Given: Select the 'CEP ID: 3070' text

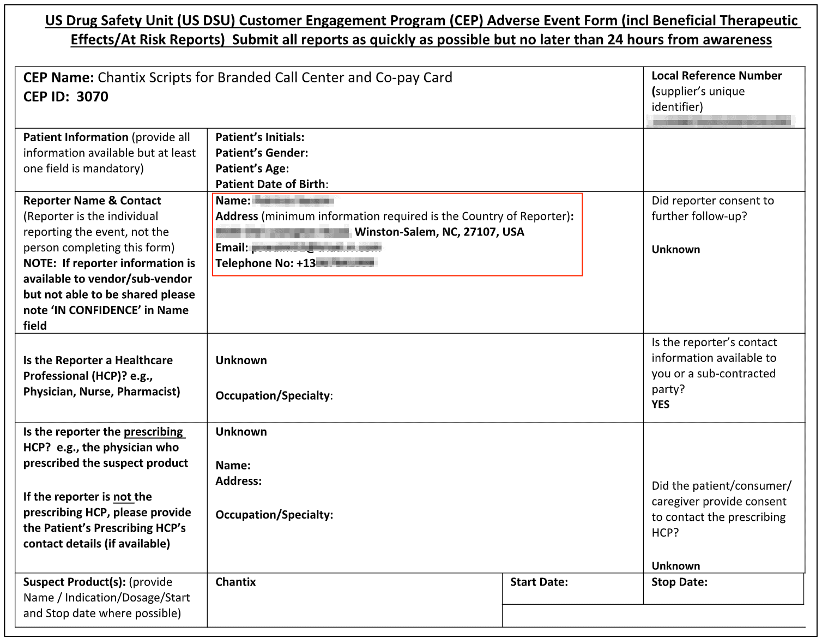Looking at the screenshot, I should (65, 97).
